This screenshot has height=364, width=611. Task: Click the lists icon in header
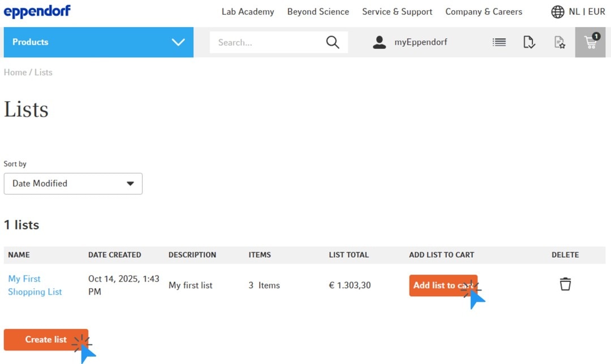point(499,42)
